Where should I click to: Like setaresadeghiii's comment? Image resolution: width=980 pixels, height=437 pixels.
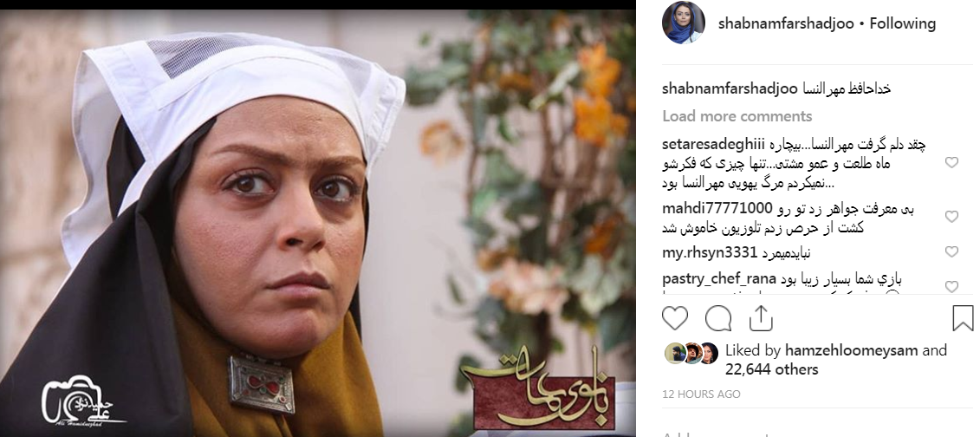pyautogui.click(x=951, y=162)
